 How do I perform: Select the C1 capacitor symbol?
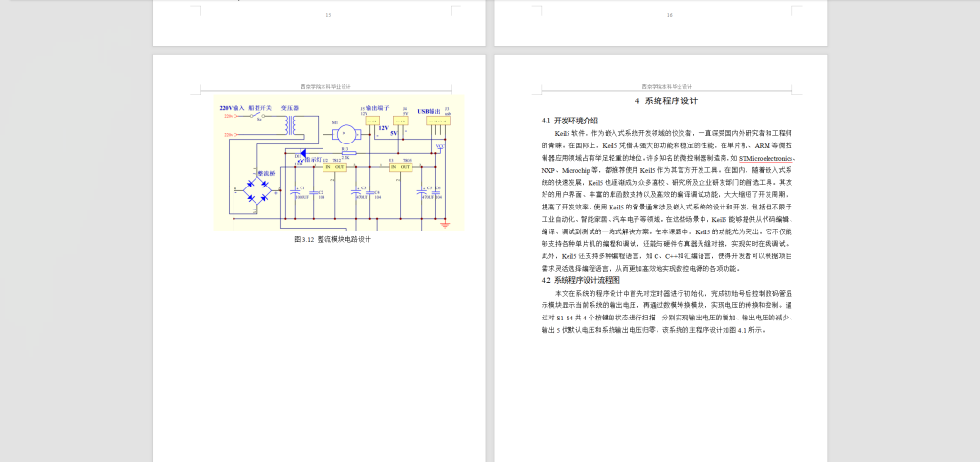tap(295, 191)
